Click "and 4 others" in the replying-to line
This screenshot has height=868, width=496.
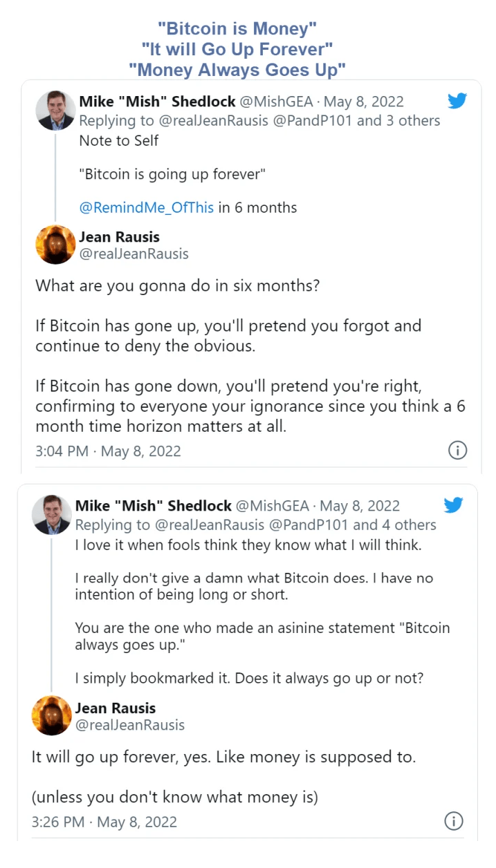pyautogui.click(x=394, y=525)
